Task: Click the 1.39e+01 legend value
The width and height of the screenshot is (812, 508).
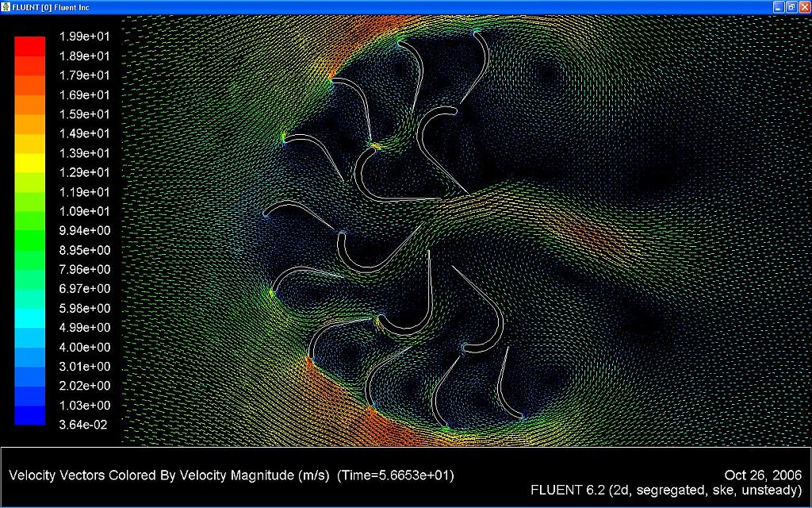Action: (x=84, y=153)
